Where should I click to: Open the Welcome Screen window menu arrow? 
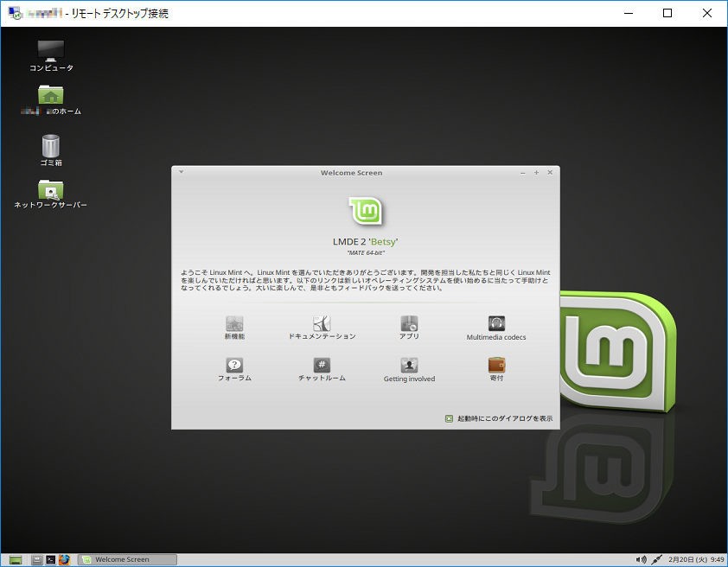tap(182, 172)
